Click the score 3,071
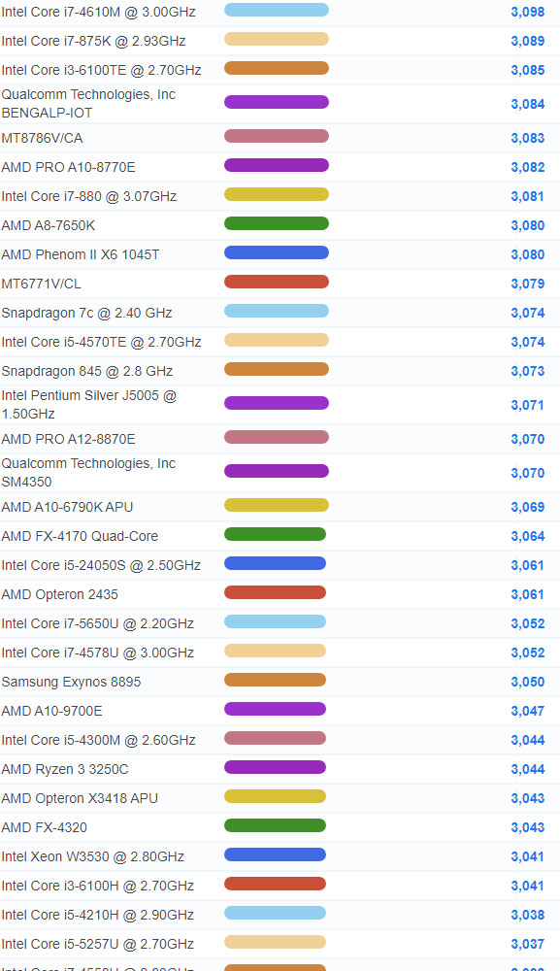The image size is (560, 971). pos(528,405)
